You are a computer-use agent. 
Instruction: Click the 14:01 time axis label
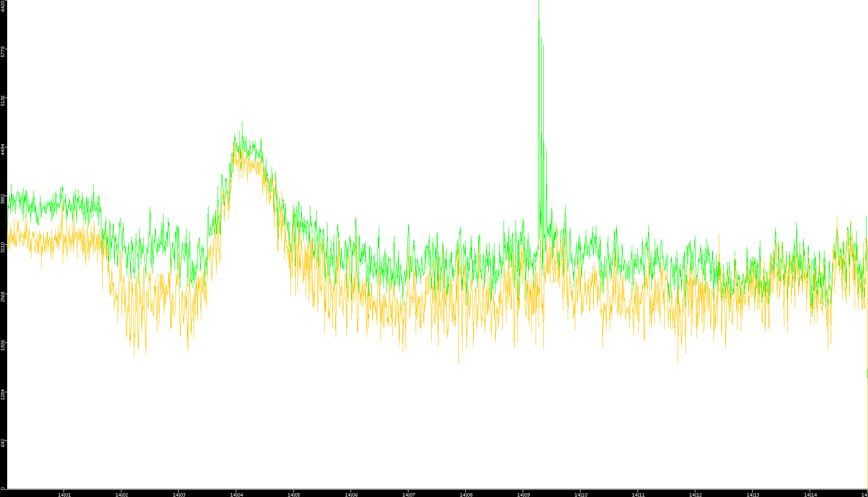64,495
